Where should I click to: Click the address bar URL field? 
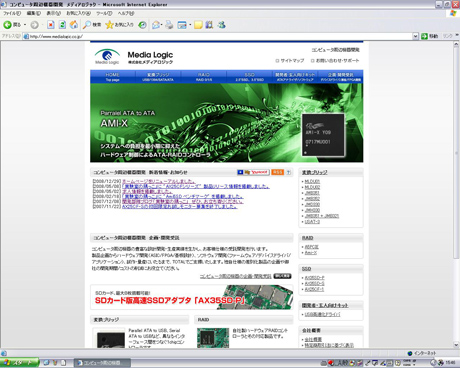[x=220, y=36]
